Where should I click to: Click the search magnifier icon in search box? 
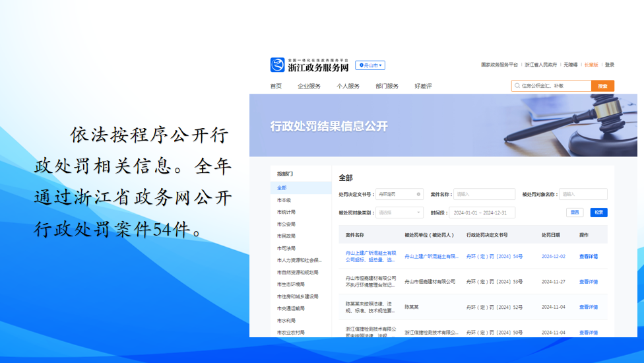point(517,86)
